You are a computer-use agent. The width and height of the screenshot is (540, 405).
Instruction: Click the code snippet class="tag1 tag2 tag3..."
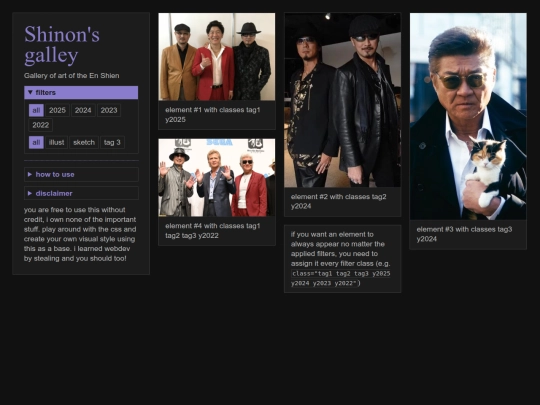click(x=341, y=278)
